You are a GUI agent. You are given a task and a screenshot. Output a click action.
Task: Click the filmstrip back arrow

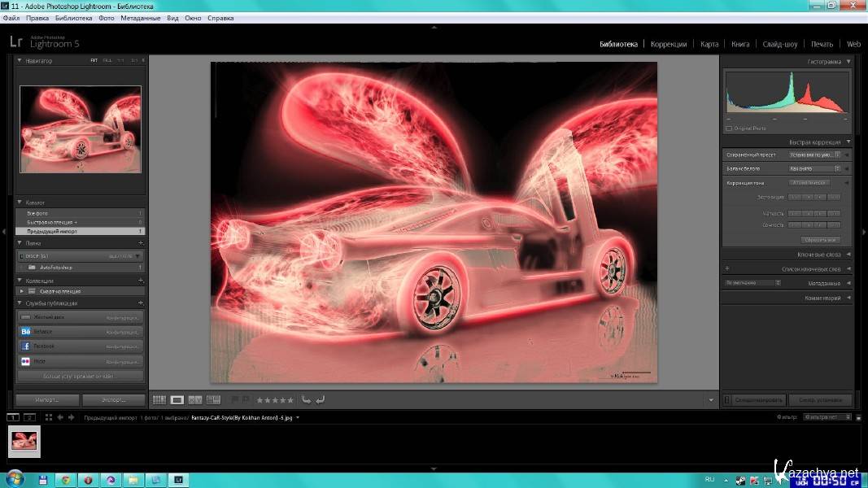pyautogui.click(x=60, y=417)
